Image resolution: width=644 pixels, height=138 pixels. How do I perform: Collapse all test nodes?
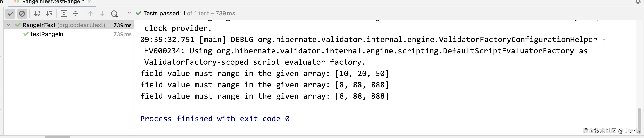click(76, 14)
